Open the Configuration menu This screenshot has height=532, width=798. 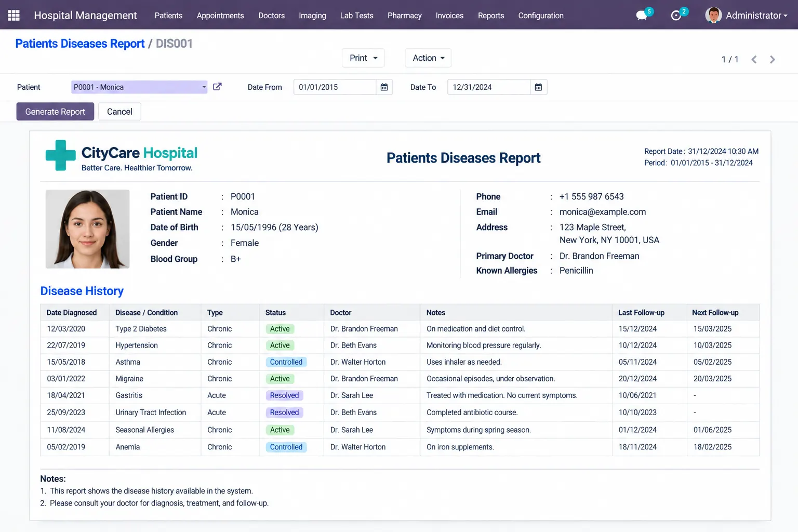pyautogui.click(x=541, y=16)
